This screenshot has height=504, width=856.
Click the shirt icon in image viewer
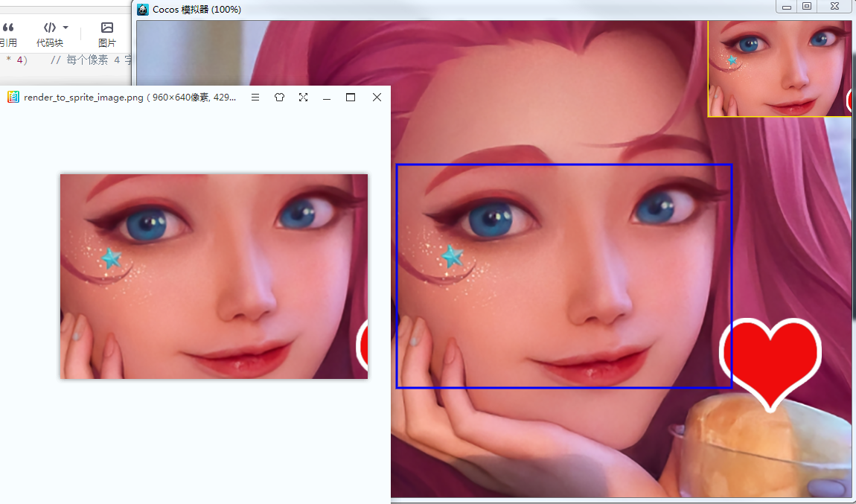[280, 98]
